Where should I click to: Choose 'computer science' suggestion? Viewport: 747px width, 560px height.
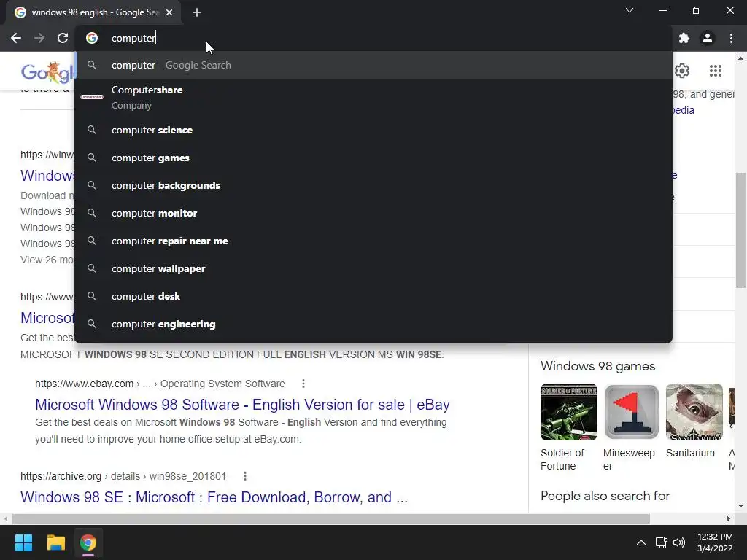click(373, 130)
